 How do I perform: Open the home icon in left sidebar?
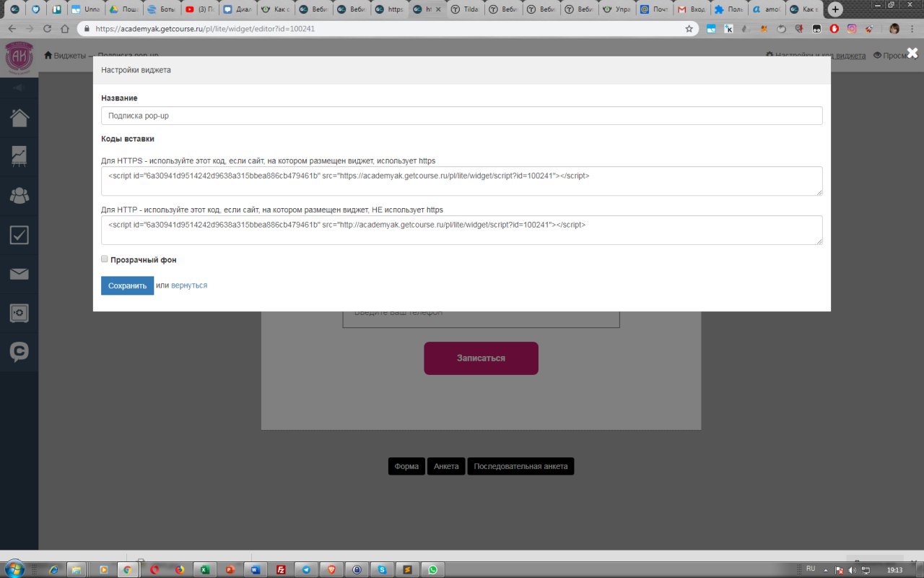19,118
